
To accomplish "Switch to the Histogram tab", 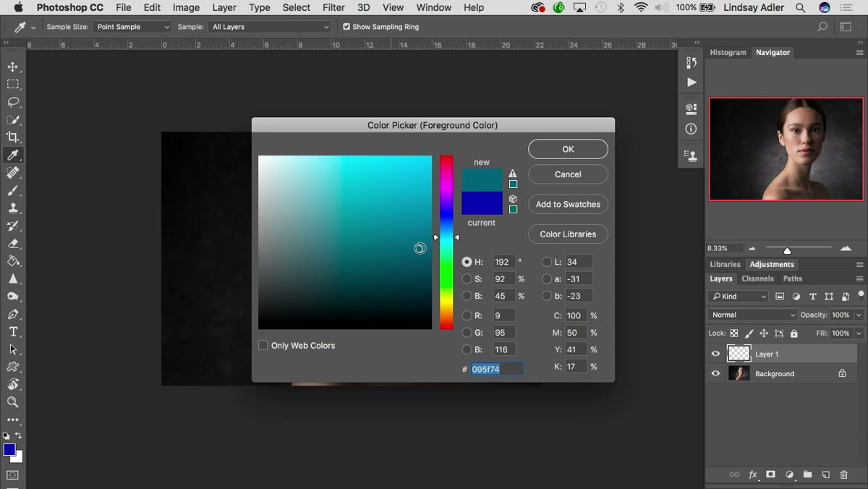I will (728, 52).
